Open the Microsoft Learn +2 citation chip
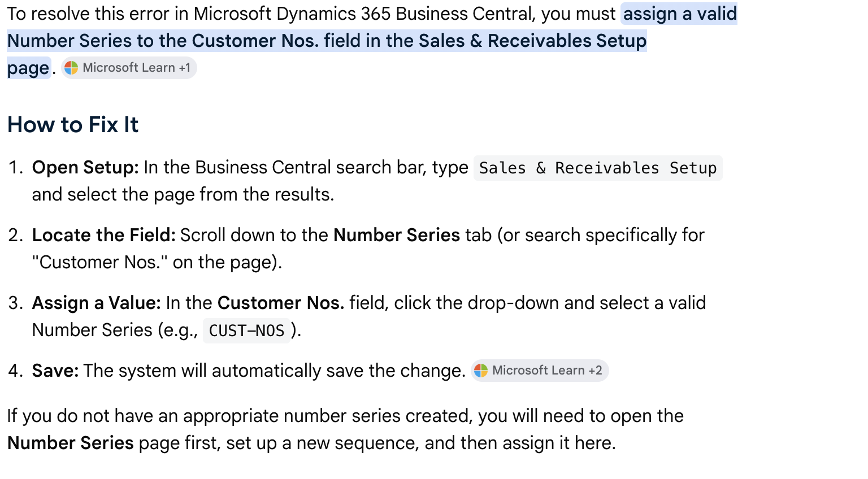The width and height of the screenshot is (868, 479). (540, 371)
